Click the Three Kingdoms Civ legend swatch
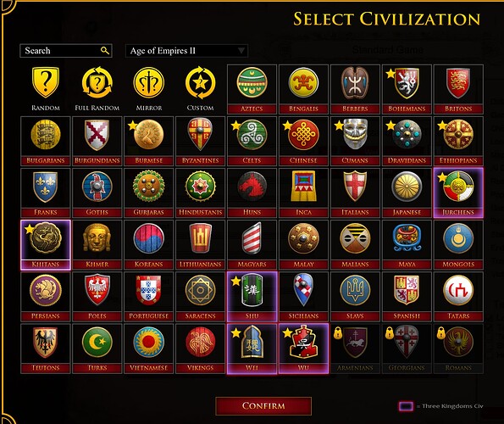The image size is (504, 424). pyautogui.click(x=406, y=406)
